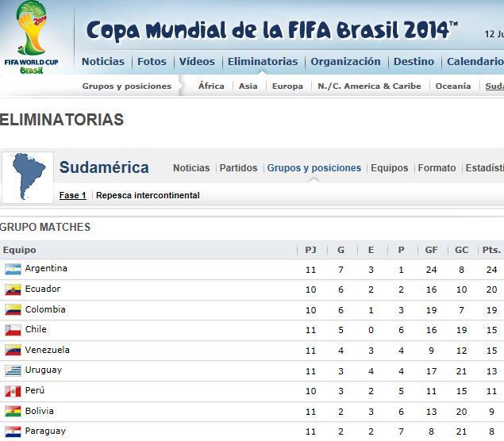
Task: Click the Perú flag icon
Action: click(13, 391)
